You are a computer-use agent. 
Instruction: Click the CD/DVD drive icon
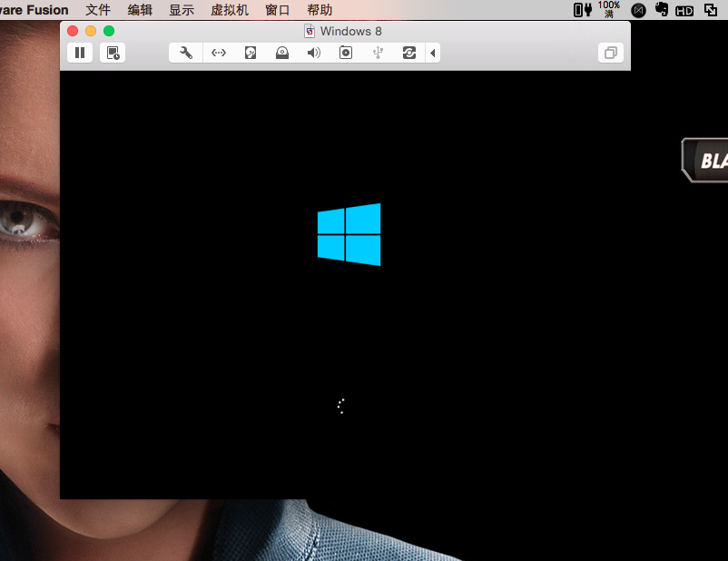[281, 53]
